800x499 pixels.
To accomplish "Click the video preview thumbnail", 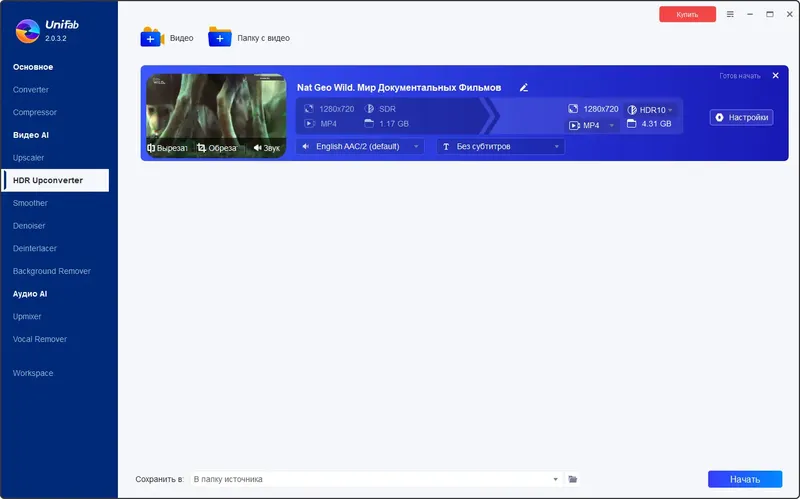I will (216, 115).
